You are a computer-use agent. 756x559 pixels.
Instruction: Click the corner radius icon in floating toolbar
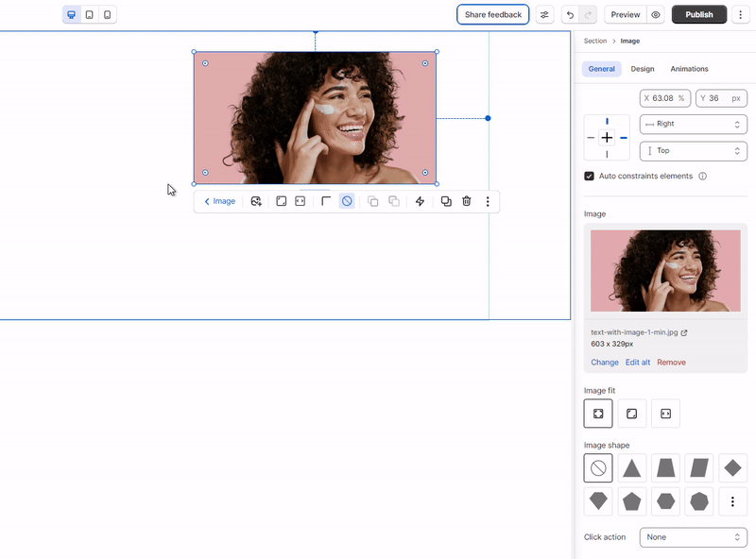[x=326, y=201]
